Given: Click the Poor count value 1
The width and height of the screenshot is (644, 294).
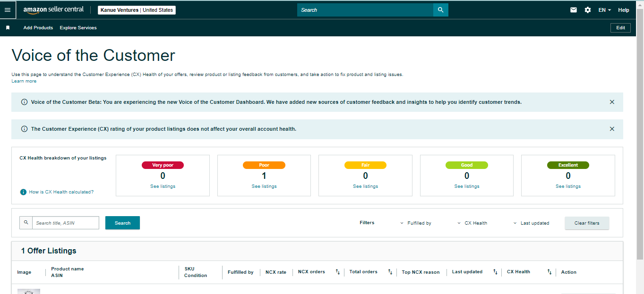Looking at the screenshot, I should (264, 176).
